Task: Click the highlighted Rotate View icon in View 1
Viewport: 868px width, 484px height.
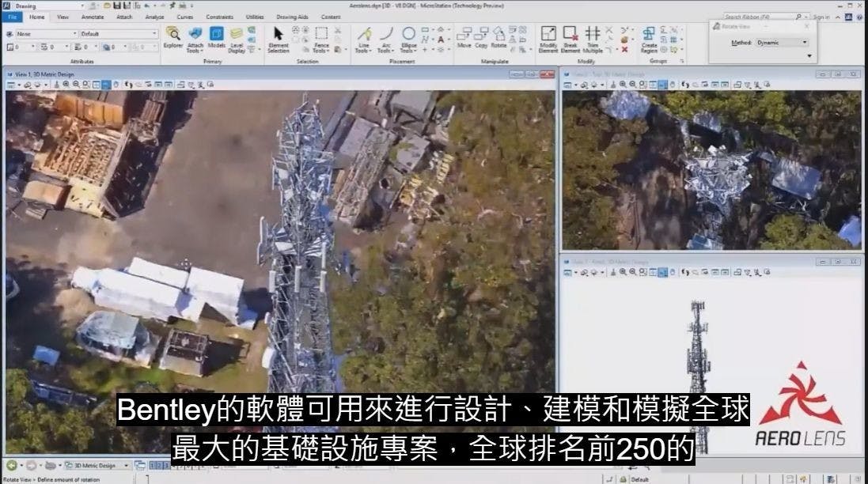Action: tap(106, 85)
